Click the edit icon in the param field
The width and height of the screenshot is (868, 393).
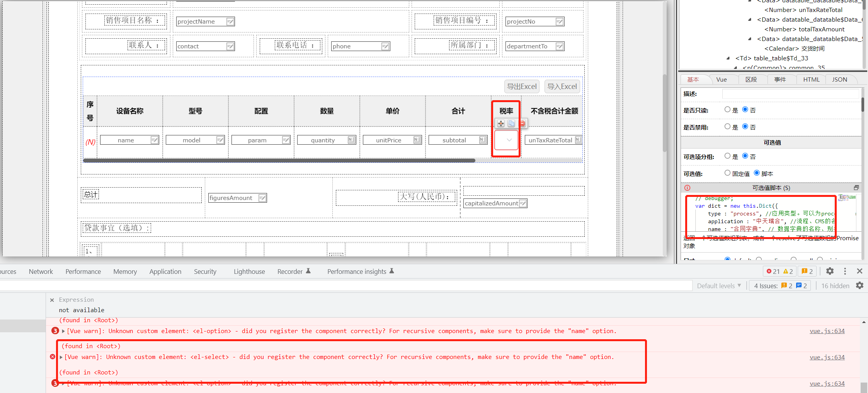(x=286, y=140)
